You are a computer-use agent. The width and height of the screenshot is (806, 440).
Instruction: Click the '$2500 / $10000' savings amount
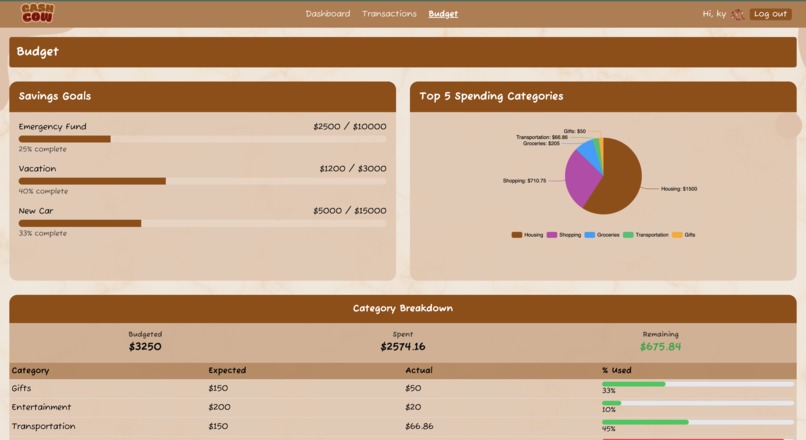click(350, 126)
